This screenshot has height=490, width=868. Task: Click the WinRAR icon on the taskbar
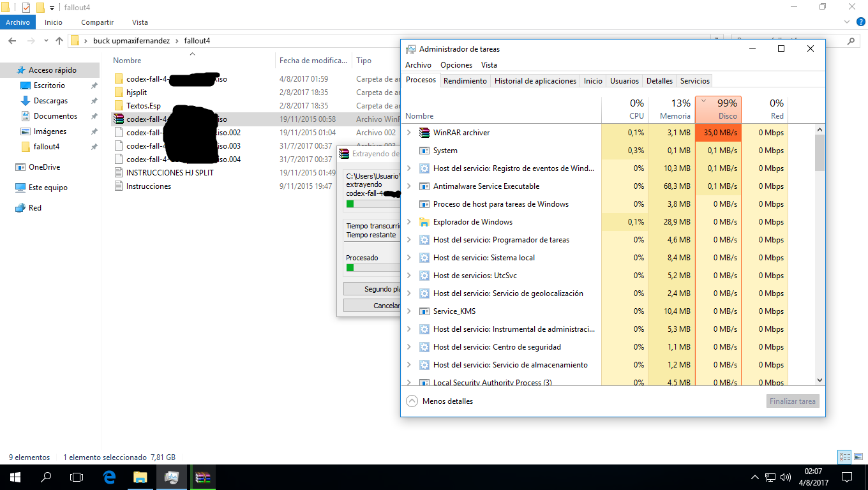coord(203,477)
